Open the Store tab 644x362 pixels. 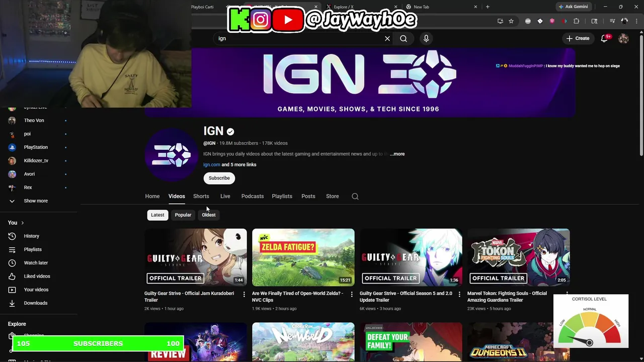coord(333,196)
